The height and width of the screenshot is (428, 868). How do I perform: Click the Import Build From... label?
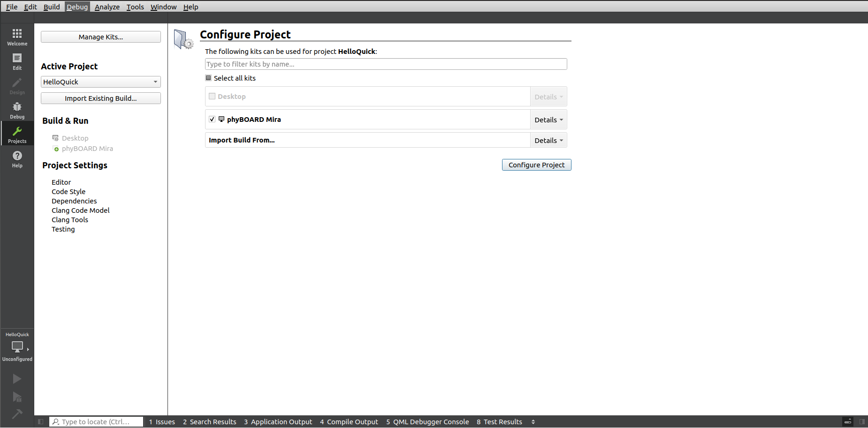242,140
